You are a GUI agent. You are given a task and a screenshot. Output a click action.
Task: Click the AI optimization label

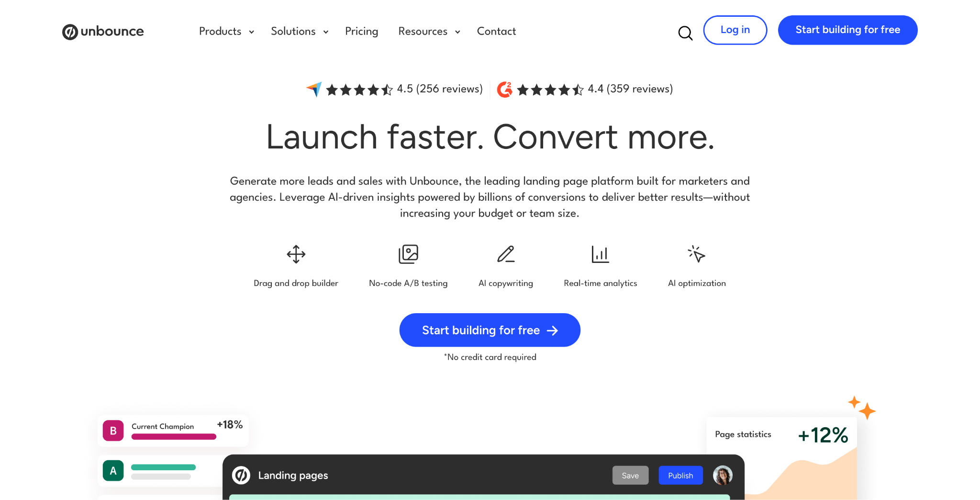point(697,283)
